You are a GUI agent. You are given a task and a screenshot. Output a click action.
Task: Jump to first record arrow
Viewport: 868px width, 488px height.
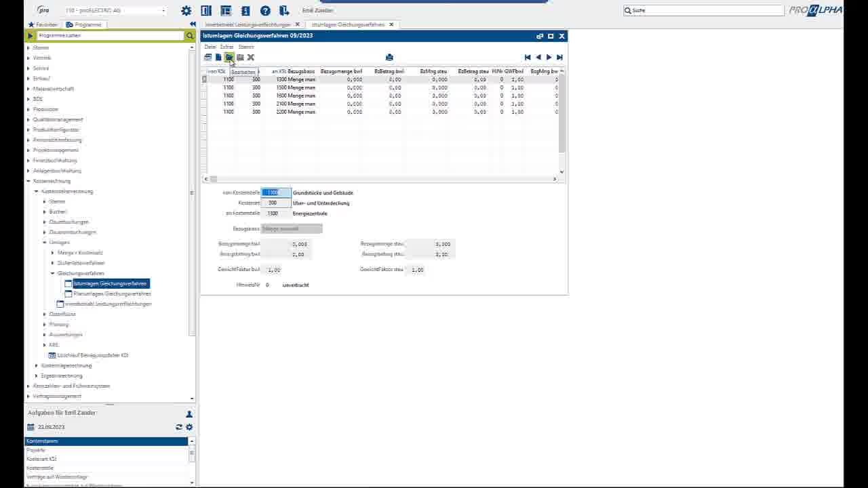(x=528, y=57)
